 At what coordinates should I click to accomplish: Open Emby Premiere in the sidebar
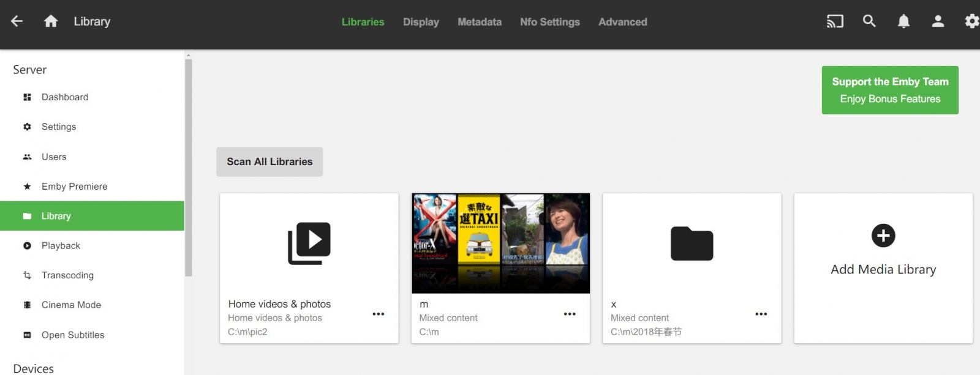(x=92, y=187)
